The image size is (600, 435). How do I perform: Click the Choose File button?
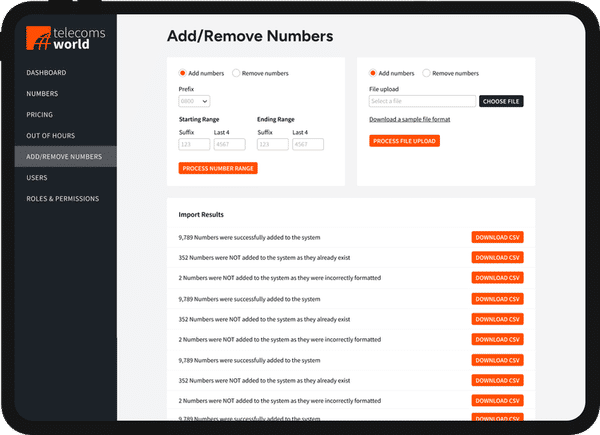tap(501, 101)
